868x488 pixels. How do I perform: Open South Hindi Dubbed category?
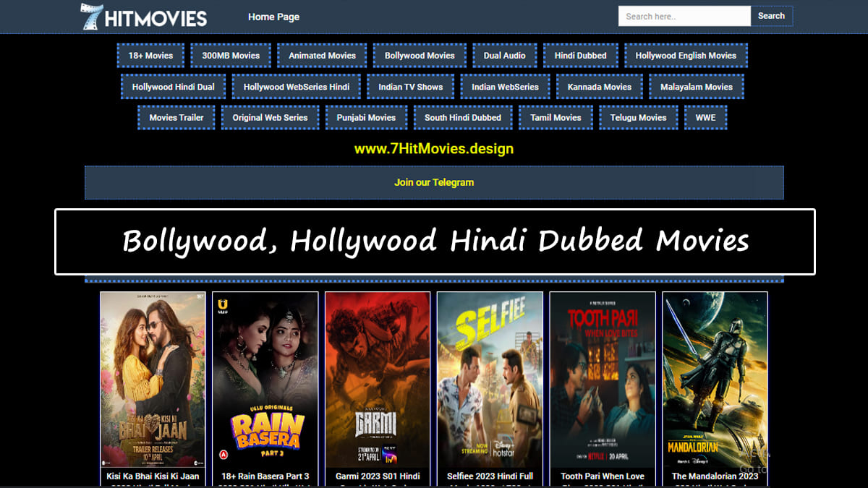coord(463,117)
